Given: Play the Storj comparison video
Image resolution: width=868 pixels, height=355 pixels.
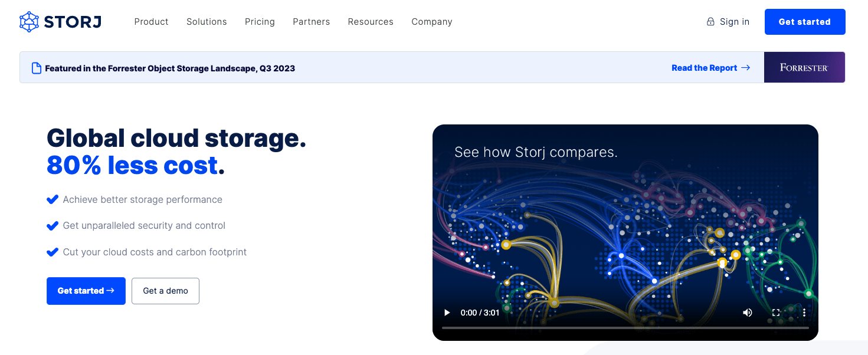Looking at the screenshot, I should 447,313.
